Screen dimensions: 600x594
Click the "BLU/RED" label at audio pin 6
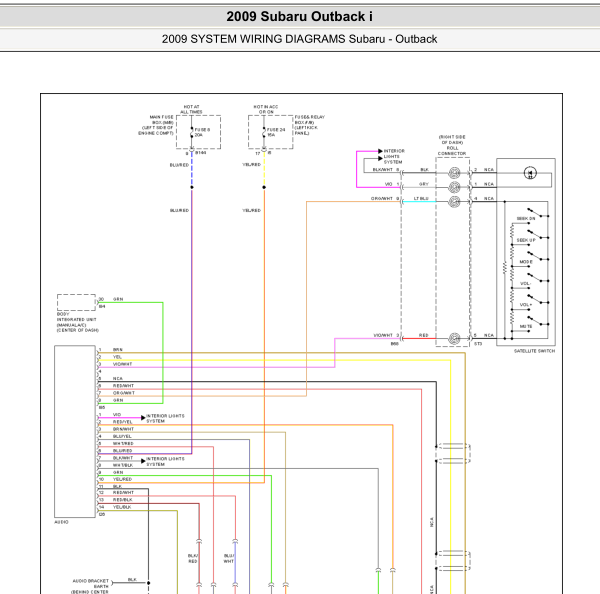[x=122, y=451]
